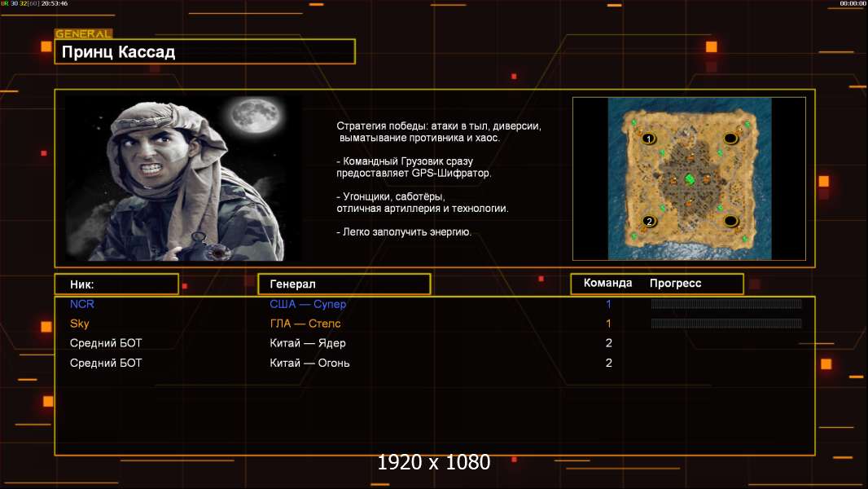Viewport: 868px width, 489px height.
Task: Click Sky's loading progress bar
Action: (726, 323)
